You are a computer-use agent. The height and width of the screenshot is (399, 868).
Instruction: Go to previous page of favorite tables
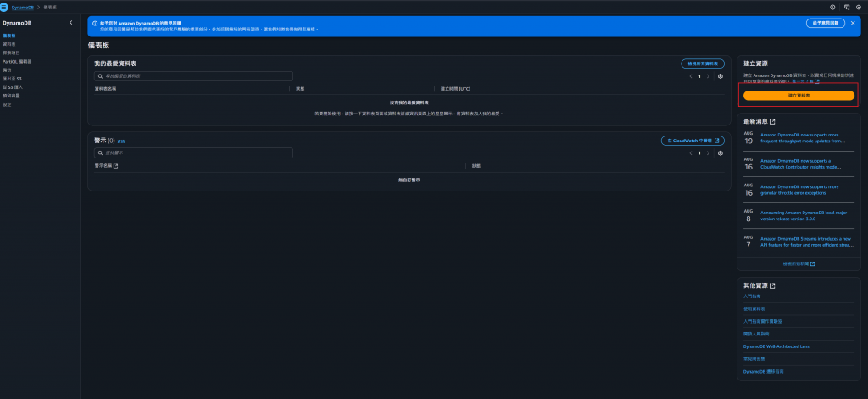(690, 76)
